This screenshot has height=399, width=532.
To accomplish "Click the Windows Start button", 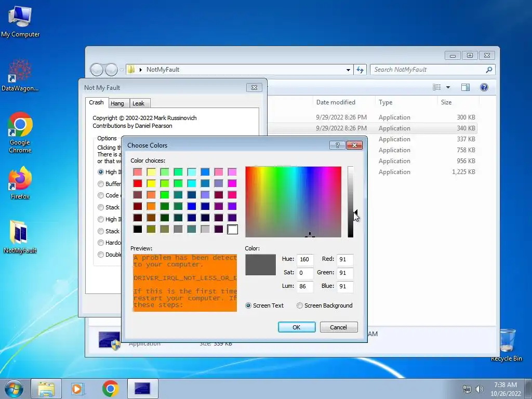I will click(x=14, y=389).
